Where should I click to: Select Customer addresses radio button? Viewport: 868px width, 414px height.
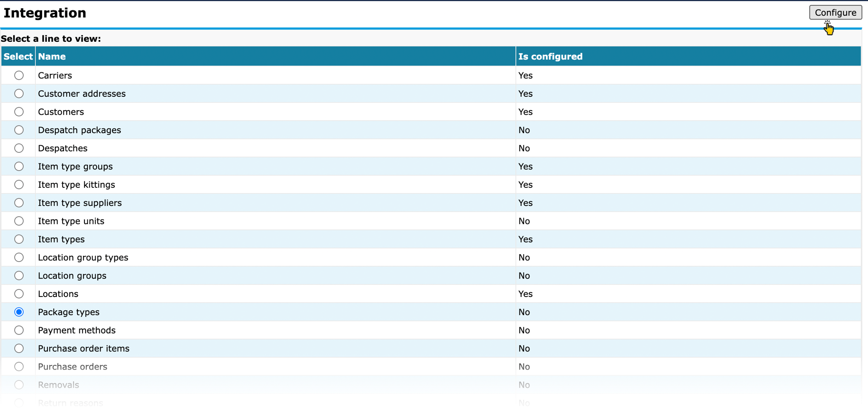(x=19, y=93)
